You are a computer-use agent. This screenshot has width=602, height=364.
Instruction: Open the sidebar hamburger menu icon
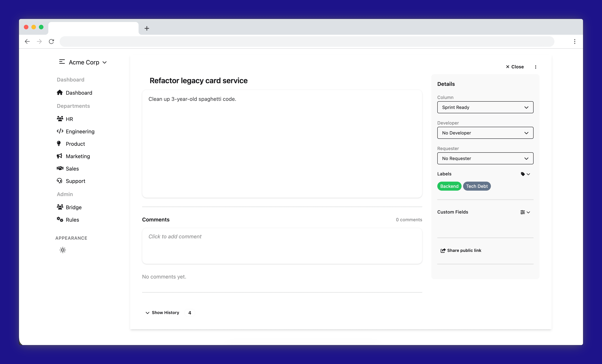61,62
